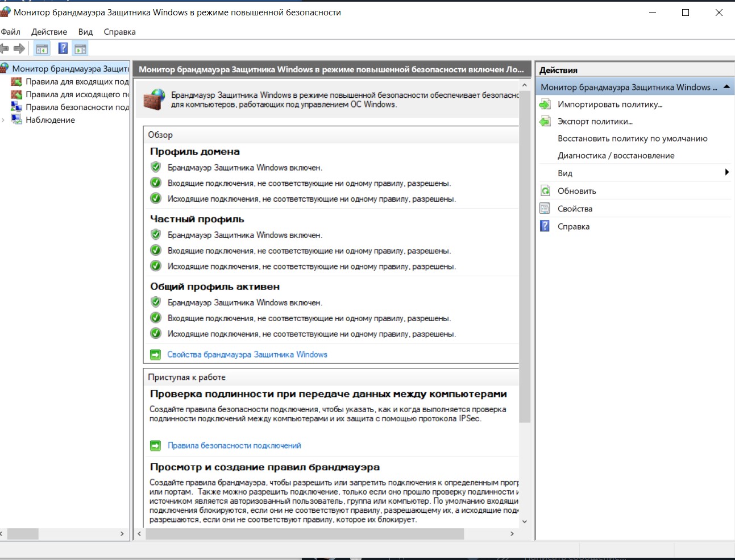Click center pane vertical scrollbar thumb

pos(525,257)
